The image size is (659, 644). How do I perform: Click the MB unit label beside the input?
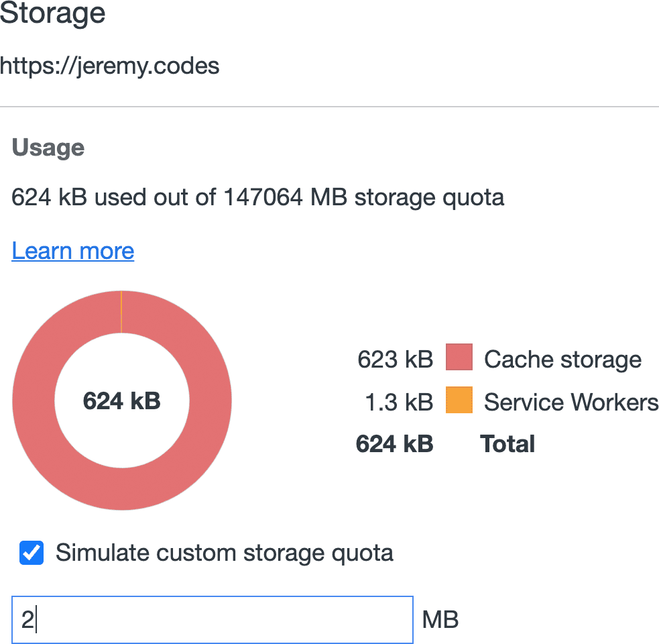pyautogui.click(x=440, y=619)
